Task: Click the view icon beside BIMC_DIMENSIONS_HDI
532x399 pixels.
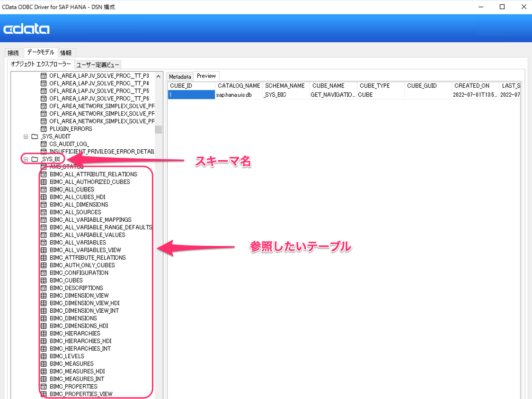Action: pyautogui.click(x=44, y=326)
